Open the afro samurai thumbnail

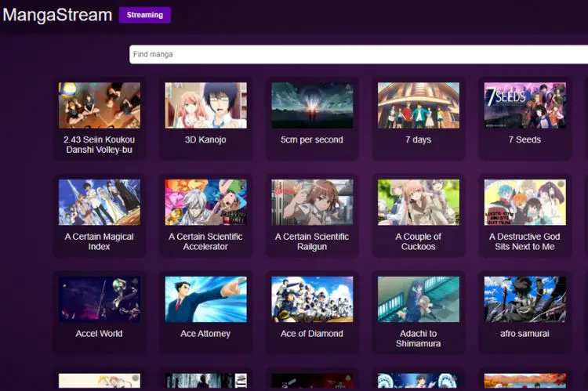(x=525, y=299)
